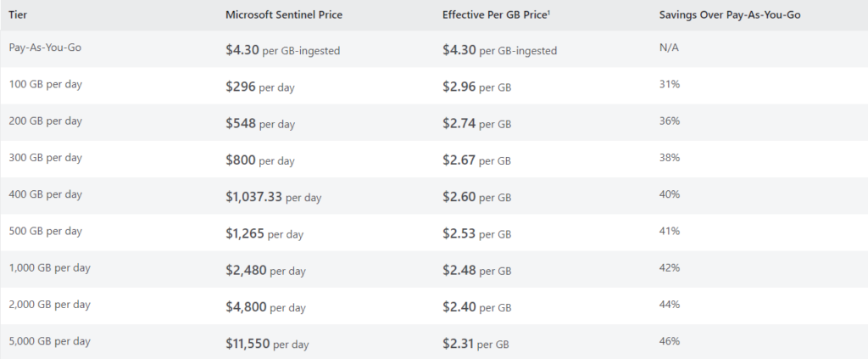
Task: Click the Tier column header
Action: (x=18, y=15)
